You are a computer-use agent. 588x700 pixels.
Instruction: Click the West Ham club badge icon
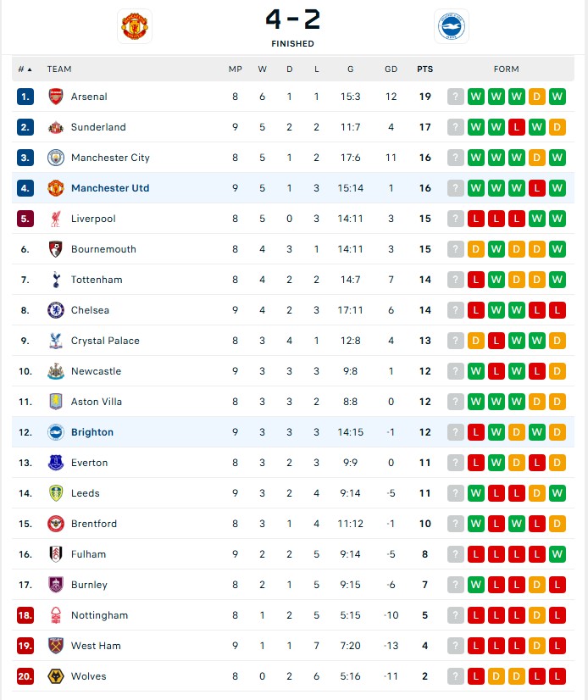(56, 646)
